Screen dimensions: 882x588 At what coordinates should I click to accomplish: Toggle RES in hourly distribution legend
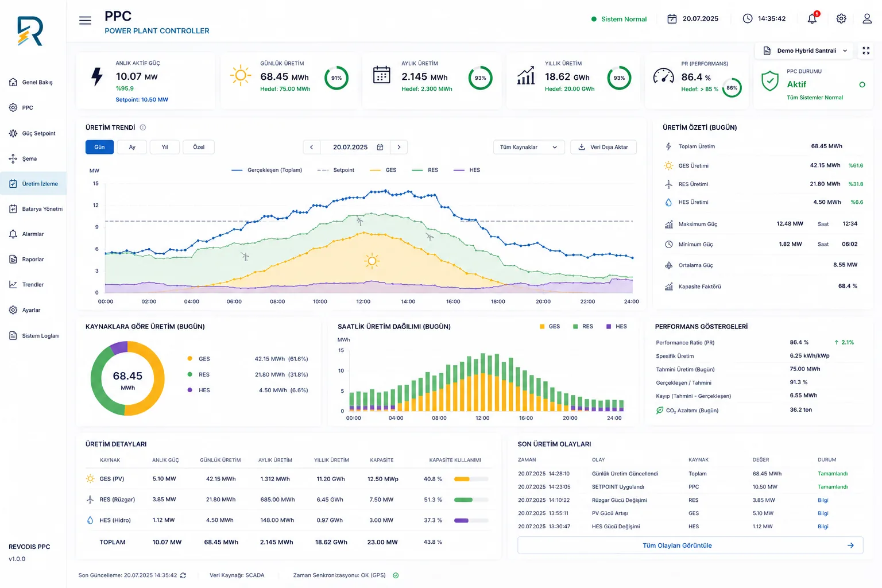pos(583,326)
